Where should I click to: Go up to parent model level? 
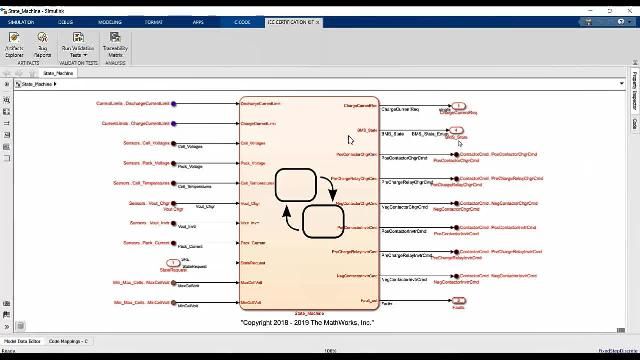tap(32, 73)
